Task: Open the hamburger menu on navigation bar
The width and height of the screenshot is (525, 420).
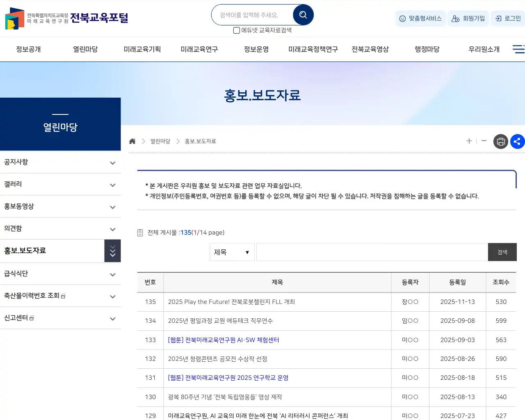Action: pos(518,49)
